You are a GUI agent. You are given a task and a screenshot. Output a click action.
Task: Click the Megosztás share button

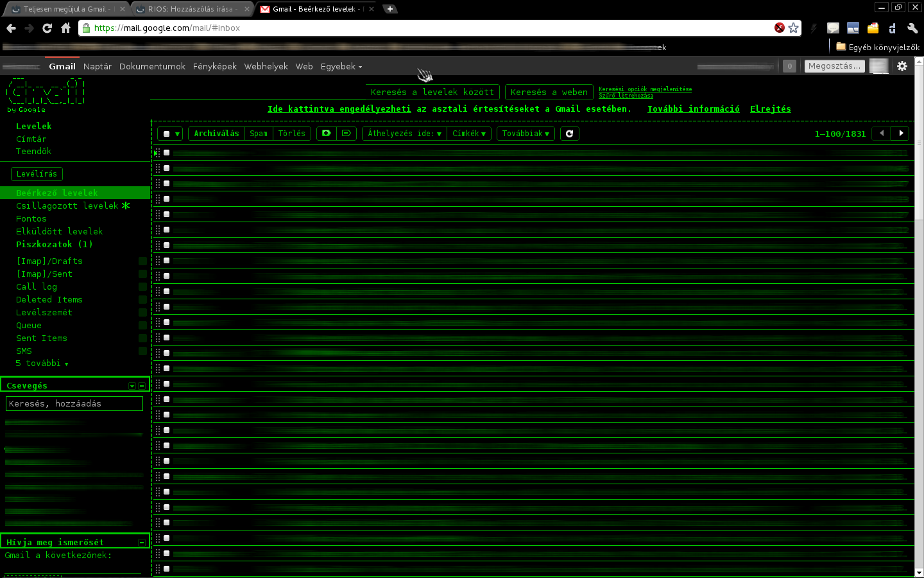pos(835,66)
